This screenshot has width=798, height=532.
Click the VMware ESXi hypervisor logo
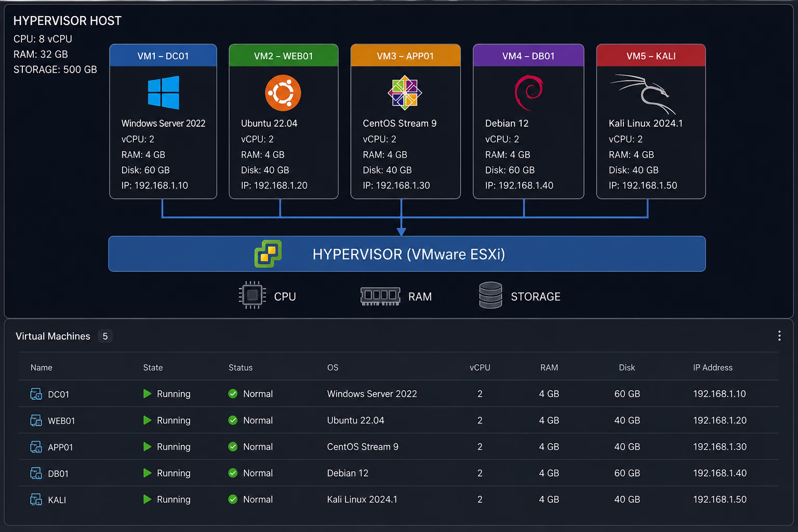[268, 254]
